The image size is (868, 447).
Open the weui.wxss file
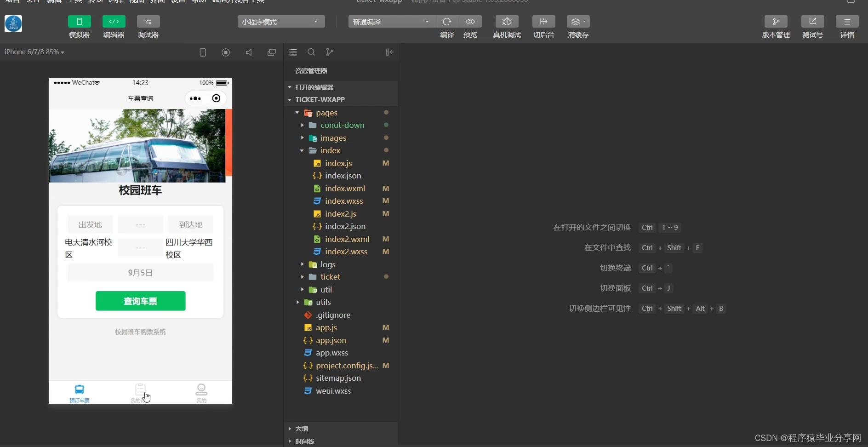[341, 391]
